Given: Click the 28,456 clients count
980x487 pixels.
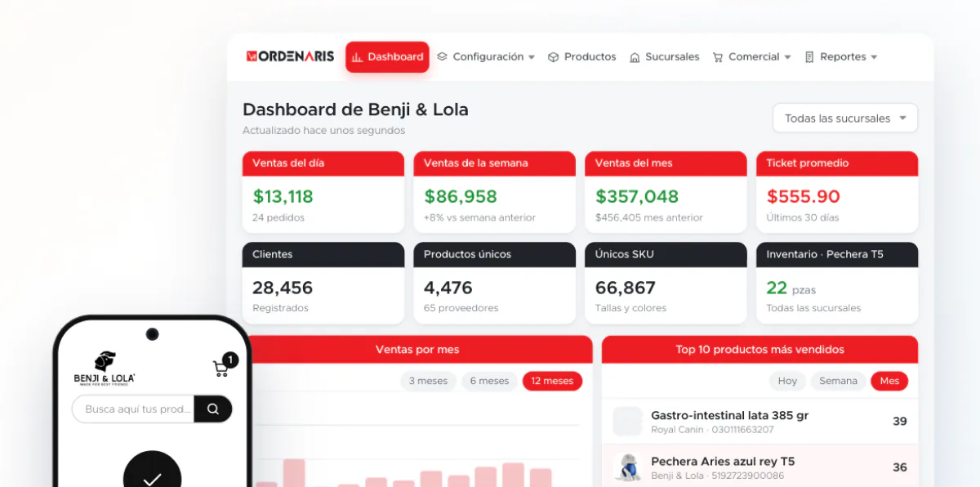Looking at the screenshot, I should [x=283, y=288].
